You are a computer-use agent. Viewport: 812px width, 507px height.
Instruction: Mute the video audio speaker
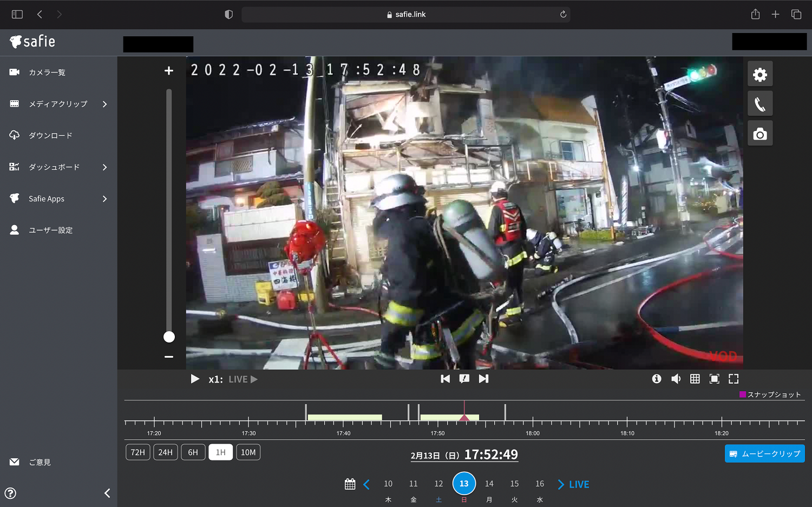click(676, 379)
